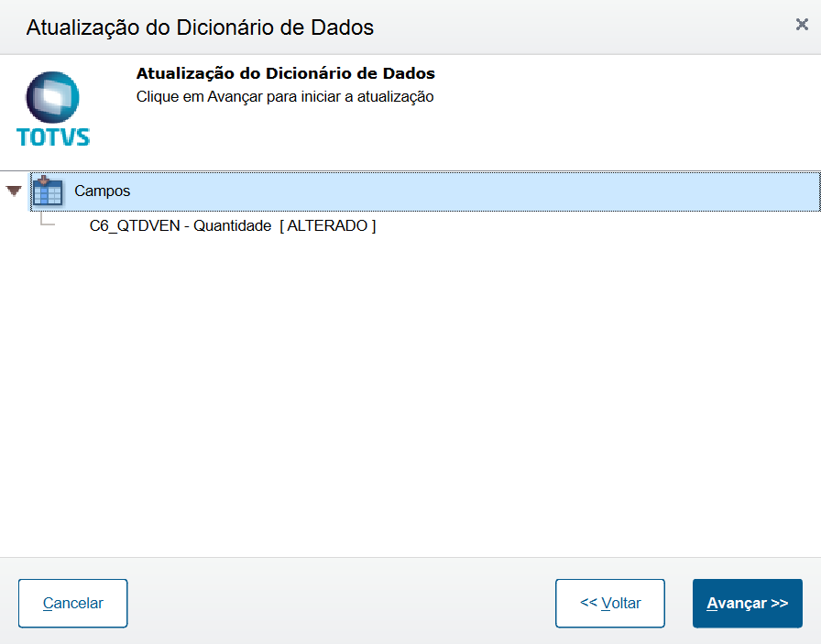Screen dimensions: 821x644
Task: Click the word Quantidade in the field entry
Action: [x=233, y=225]
